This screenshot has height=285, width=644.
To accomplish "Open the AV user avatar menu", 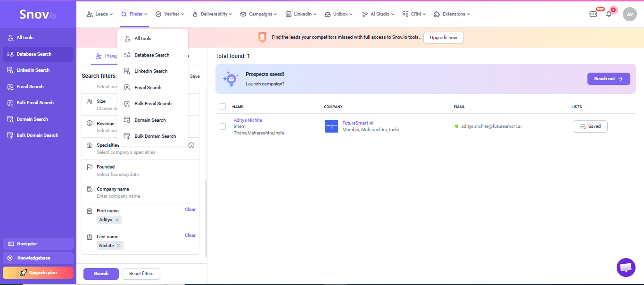I will pyautogui.click(x=630, y=14).
